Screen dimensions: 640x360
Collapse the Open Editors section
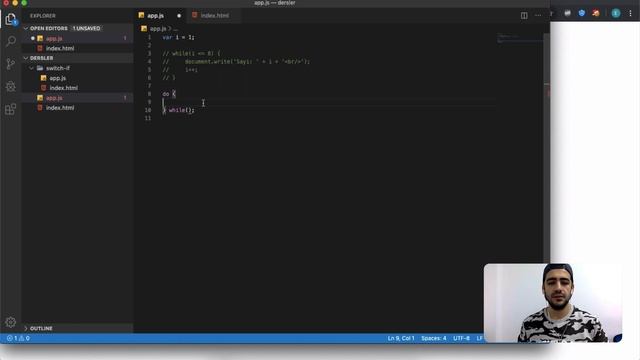[26, 29]
